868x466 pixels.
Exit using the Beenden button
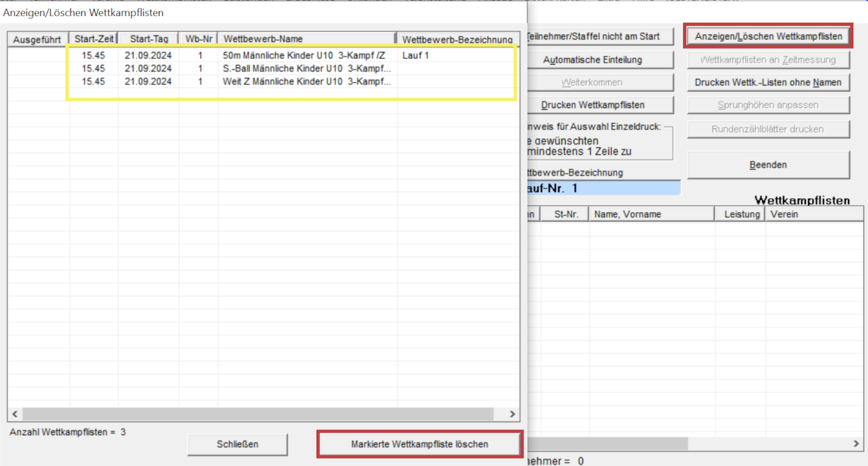[768, 165]
